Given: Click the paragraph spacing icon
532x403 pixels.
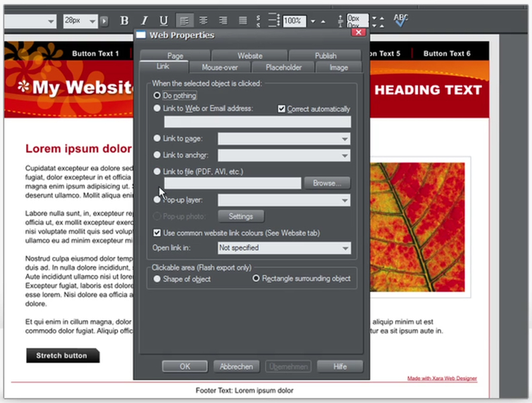Looking at the screenshot, I should (341, 21).
